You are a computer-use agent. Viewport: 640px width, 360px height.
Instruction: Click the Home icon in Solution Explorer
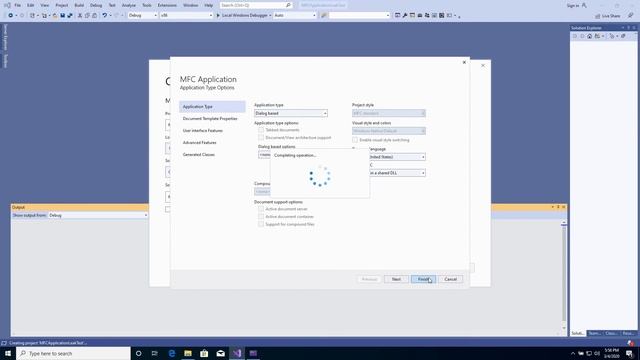tap(589, 36)
